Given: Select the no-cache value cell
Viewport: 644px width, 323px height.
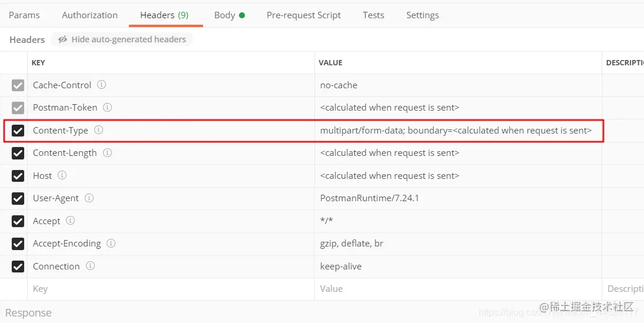Looking at the screenshot, I should click(x=459, y=85).
